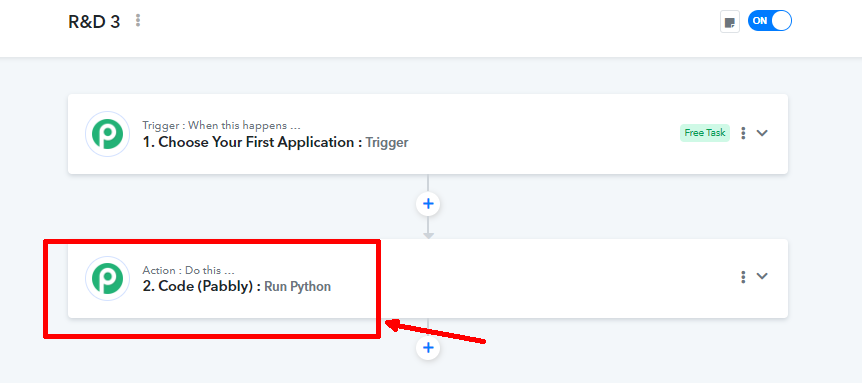Image resolution: width=862 pixels, height=383 pixels.
Task: Click the Free Task badge
Action: point(705,133)
